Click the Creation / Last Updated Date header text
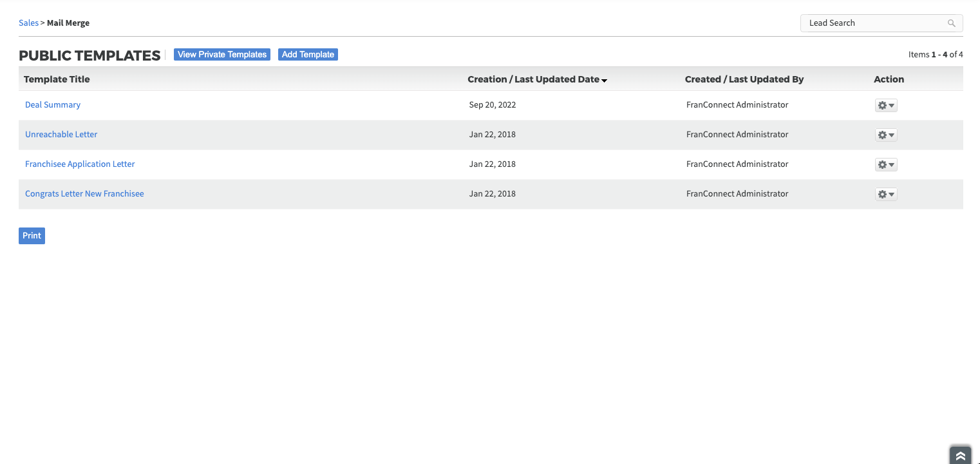The width and height of the screenshot is (980, 464). click(533, 79)
